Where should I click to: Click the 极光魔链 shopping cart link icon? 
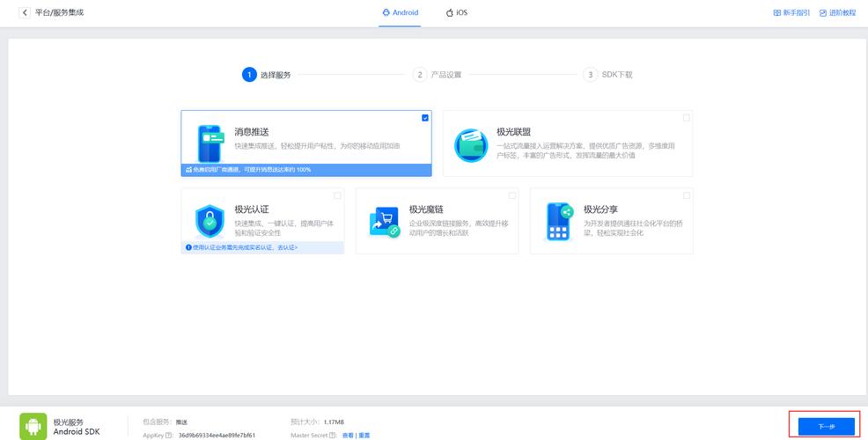(x=385, y=222)
